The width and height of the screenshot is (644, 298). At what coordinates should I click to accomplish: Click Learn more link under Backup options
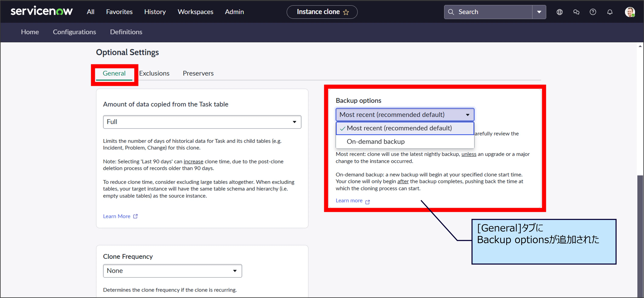349,201
